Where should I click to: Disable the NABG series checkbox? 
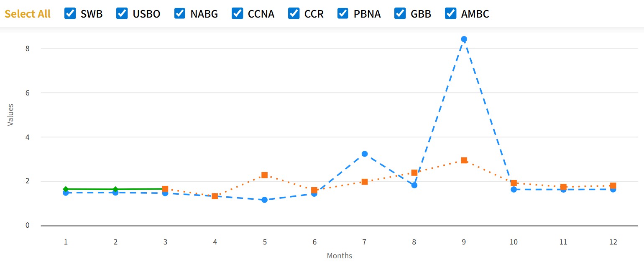coord(180,14)
